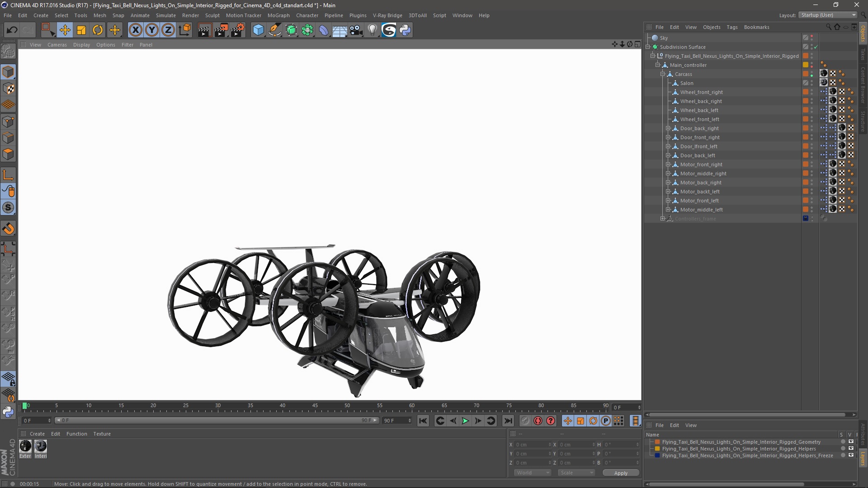Open the World coordinate system dropdown

(533, 473)
